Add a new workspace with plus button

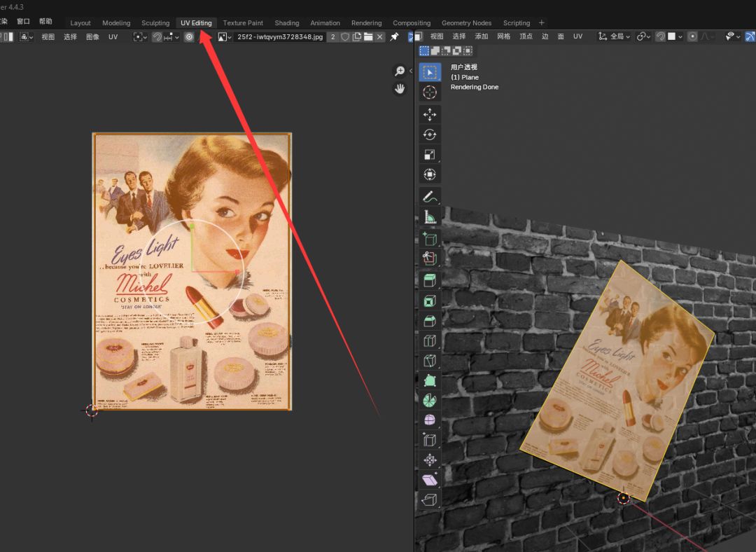click(x=541, y=23)
